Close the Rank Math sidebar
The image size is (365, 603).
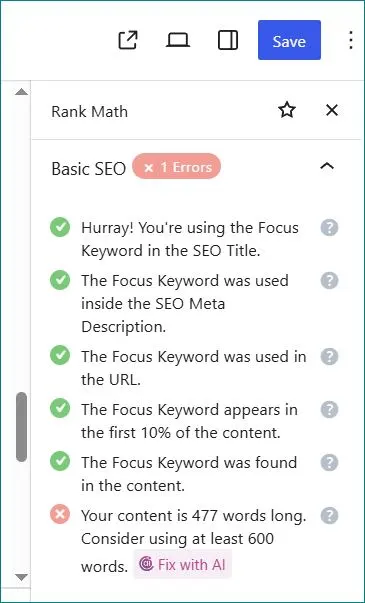[332, 110]
